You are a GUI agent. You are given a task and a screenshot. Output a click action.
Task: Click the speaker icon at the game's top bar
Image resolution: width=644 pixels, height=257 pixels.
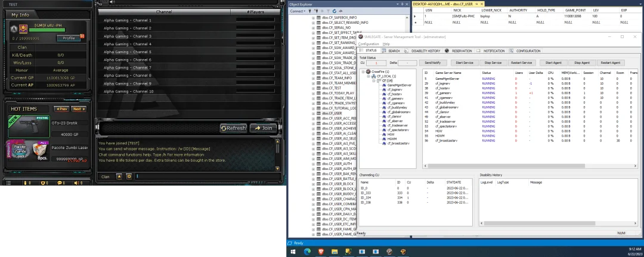pos(112,2)
